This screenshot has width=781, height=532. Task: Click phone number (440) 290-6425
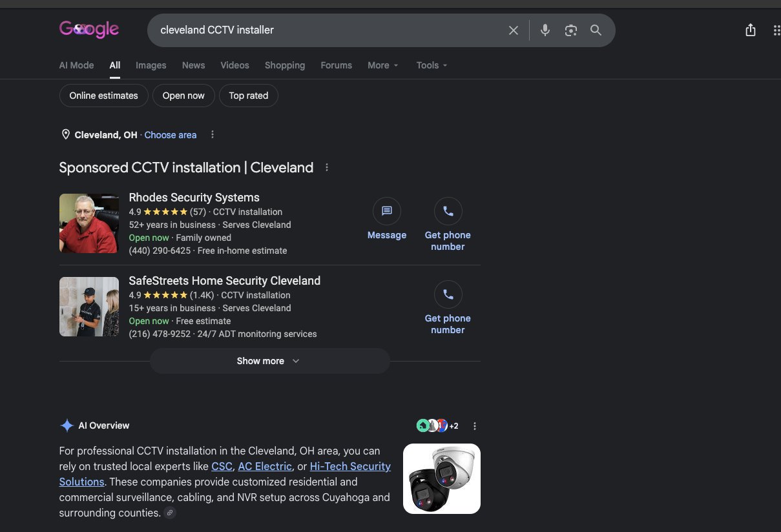click(x=160, y=251)
